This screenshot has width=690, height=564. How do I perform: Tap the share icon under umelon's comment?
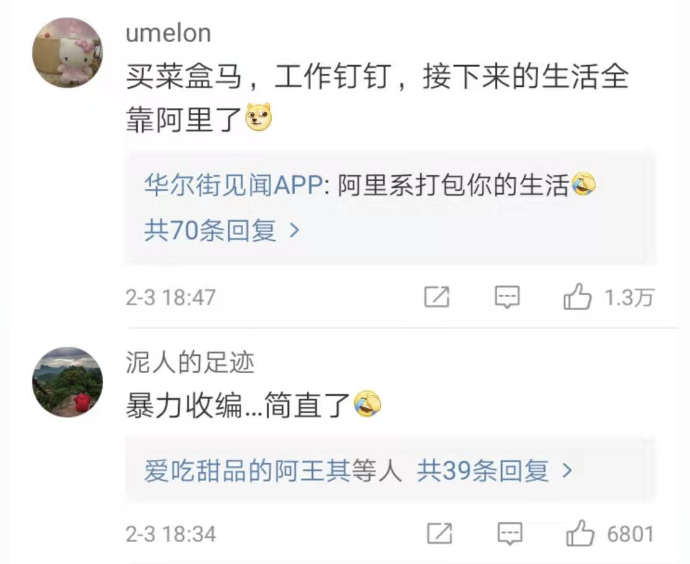point(437,297)
